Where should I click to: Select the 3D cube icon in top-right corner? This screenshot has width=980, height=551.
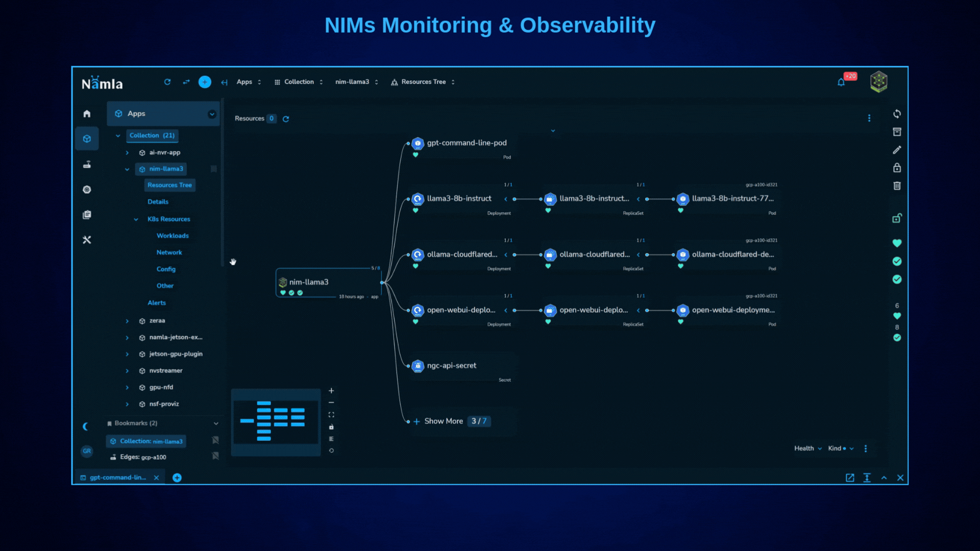click(x=879, y=82)
